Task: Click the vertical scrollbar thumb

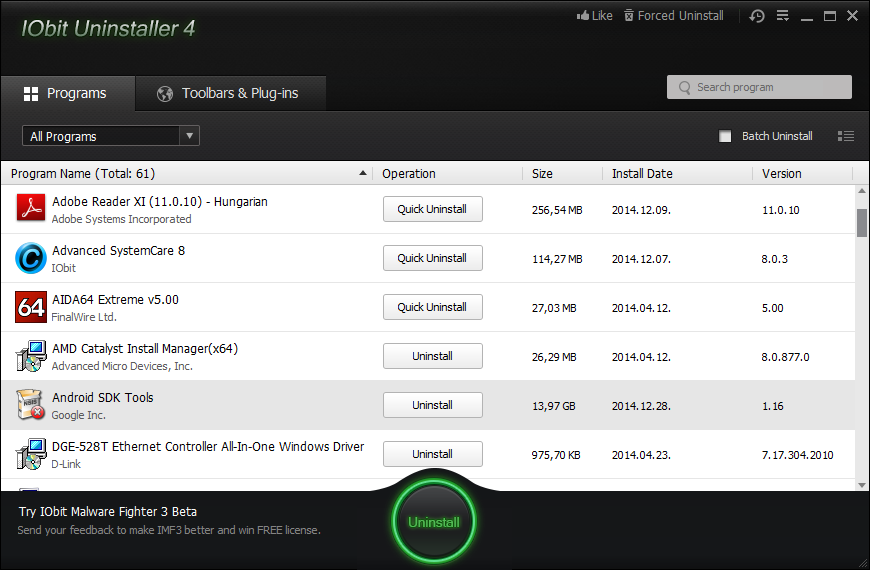Action: click(862, 223)
